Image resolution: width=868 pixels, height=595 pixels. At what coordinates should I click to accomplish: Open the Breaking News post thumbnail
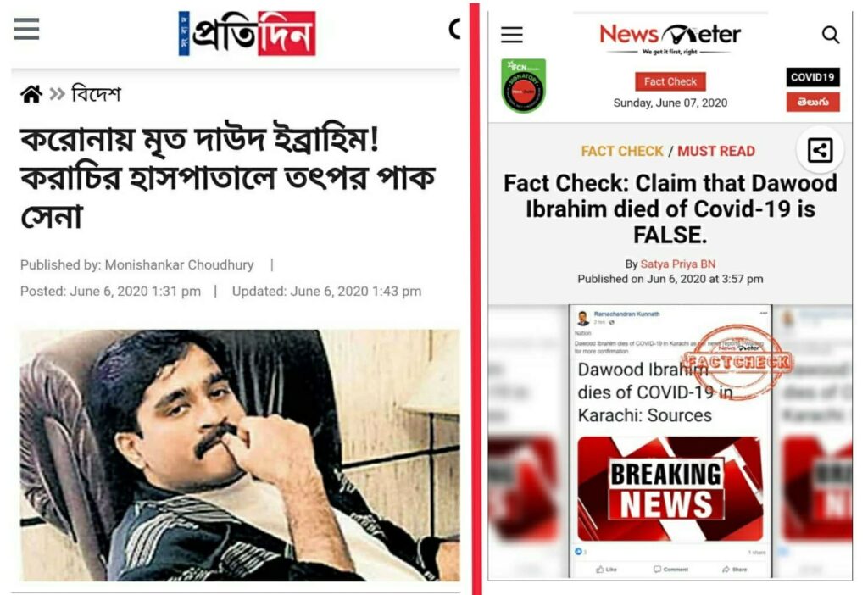(670, 489)
